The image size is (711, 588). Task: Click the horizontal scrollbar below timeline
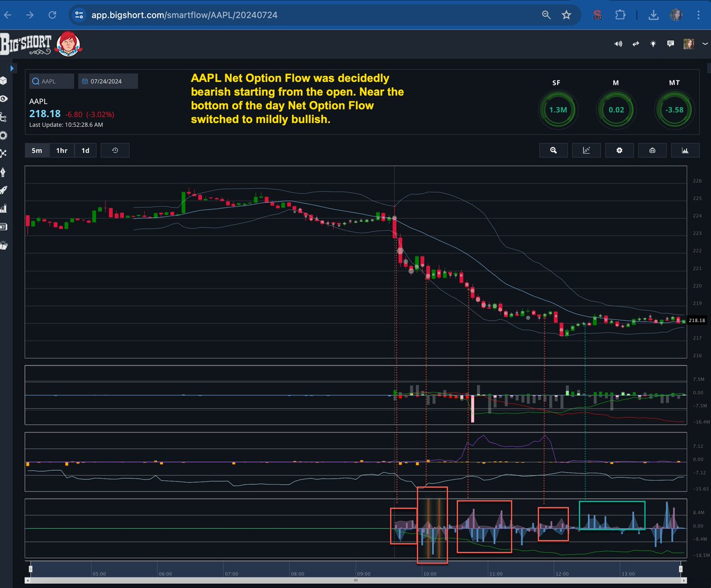tap(356, 580)
